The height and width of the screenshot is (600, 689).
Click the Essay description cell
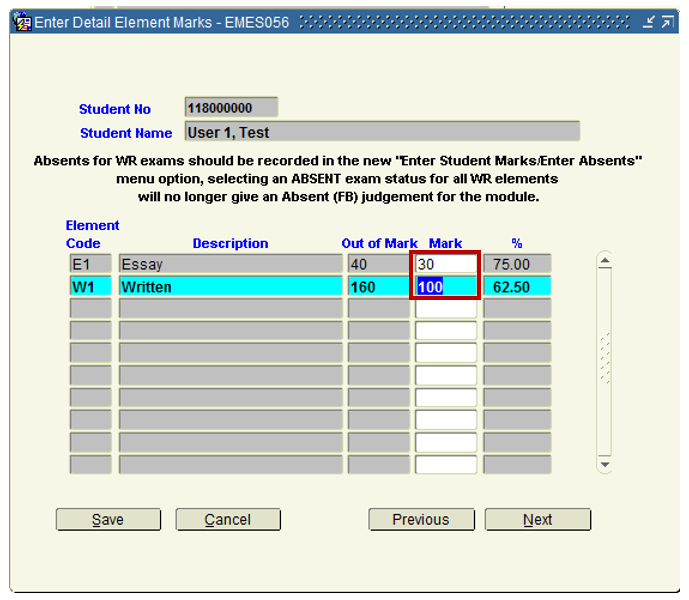tap(230, 265)
